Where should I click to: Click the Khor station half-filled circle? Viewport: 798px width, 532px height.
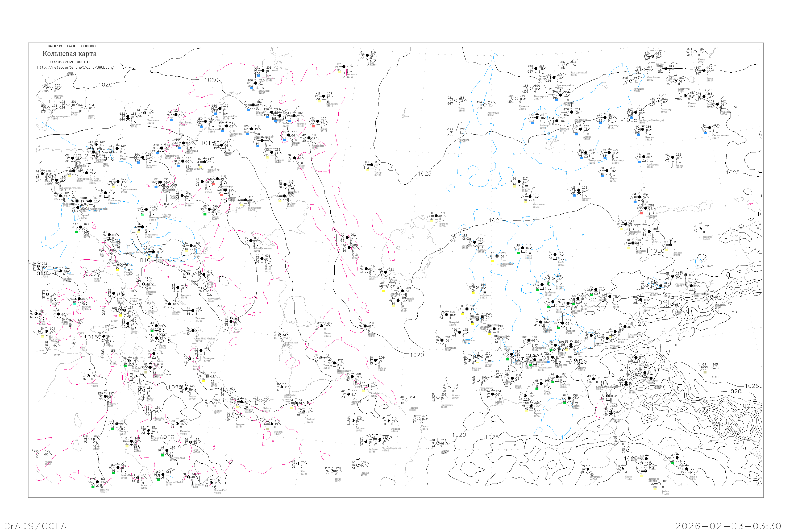click(298, 464)
